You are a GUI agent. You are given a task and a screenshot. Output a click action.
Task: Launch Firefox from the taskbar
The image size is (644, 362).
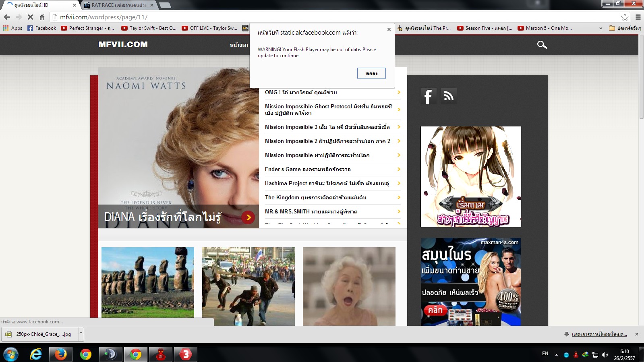pyautogui.click(x=61, y=354)
